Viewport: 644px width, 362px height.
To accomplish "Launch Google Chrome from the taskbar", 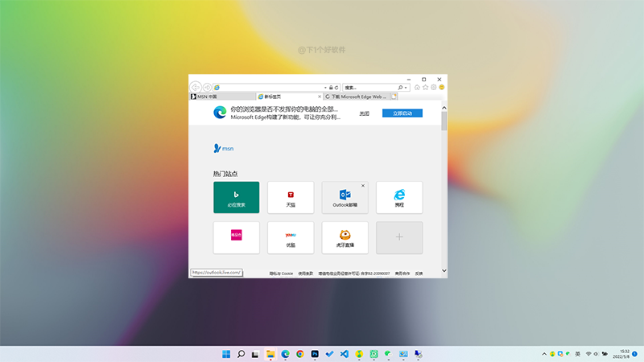I will click(x=299, y=354).
